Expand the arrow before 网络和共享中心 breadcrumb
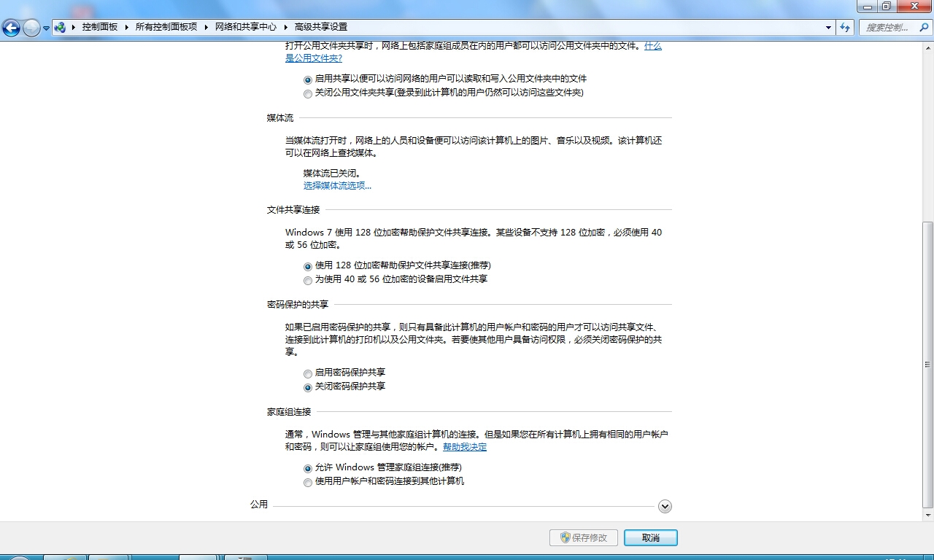This screenshot has height=560, width=934. tap(206, 27)
